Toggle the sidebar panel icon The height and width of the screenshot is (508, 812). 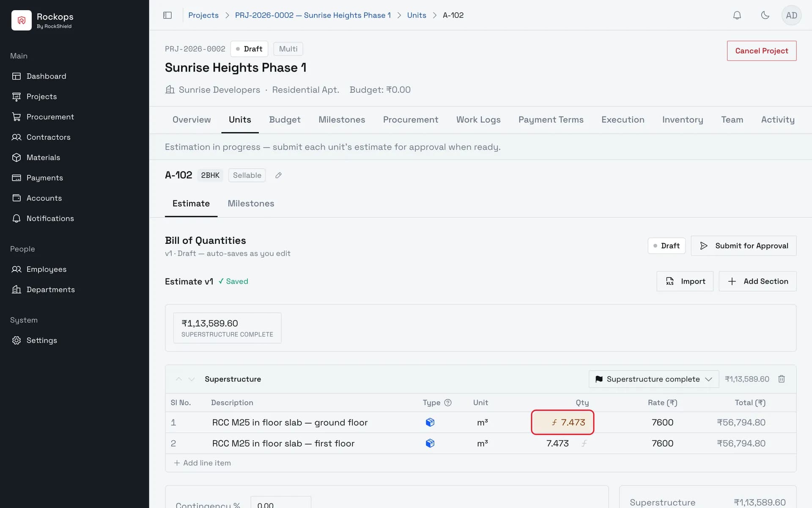click(167, 15)
